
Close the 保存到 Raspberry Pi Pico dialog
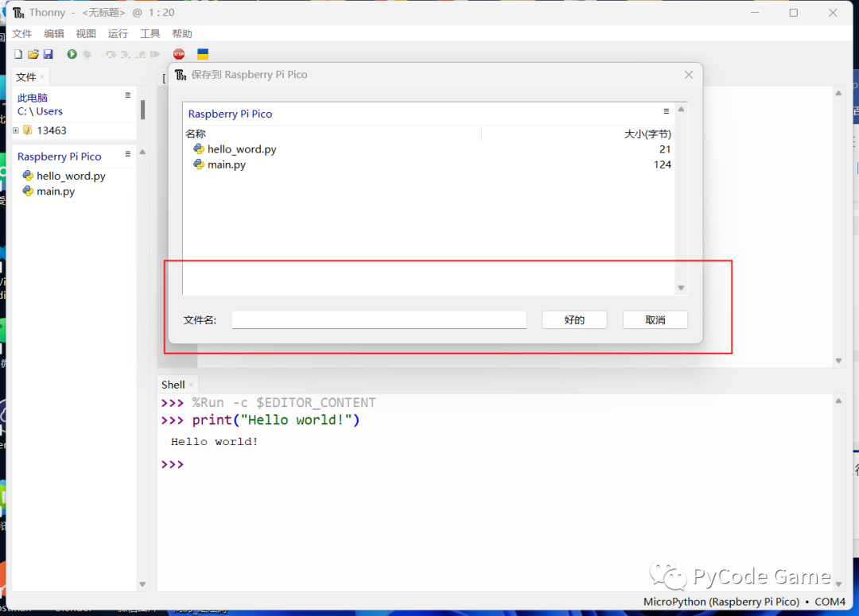click(689, 75)
